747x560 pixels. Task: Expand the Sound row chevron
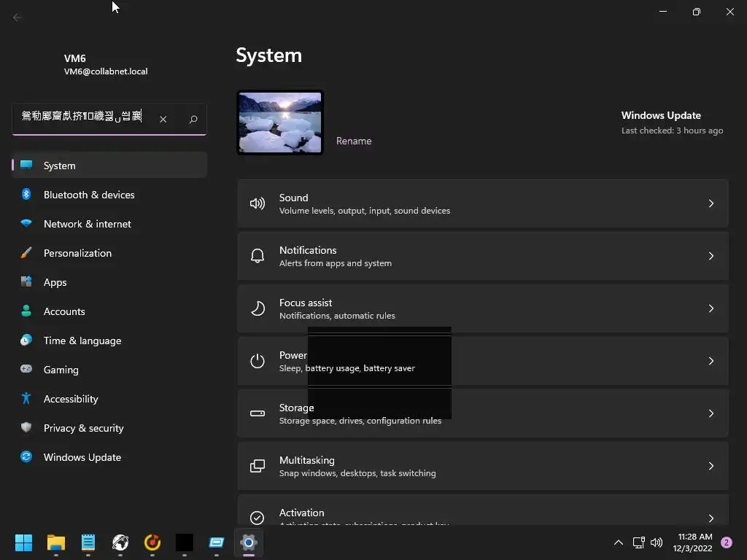pyautogui.click(x=711, y=203)
